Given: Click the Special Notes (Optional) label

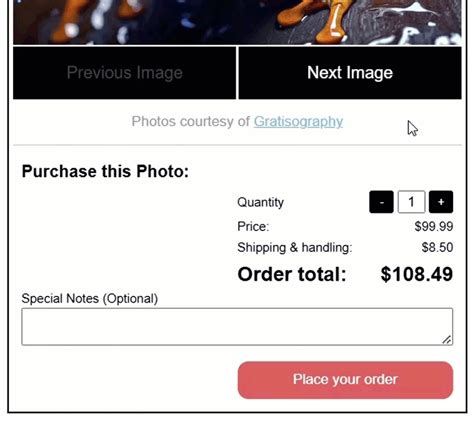Looking at the screenshot, I should [x=90, y=299].
